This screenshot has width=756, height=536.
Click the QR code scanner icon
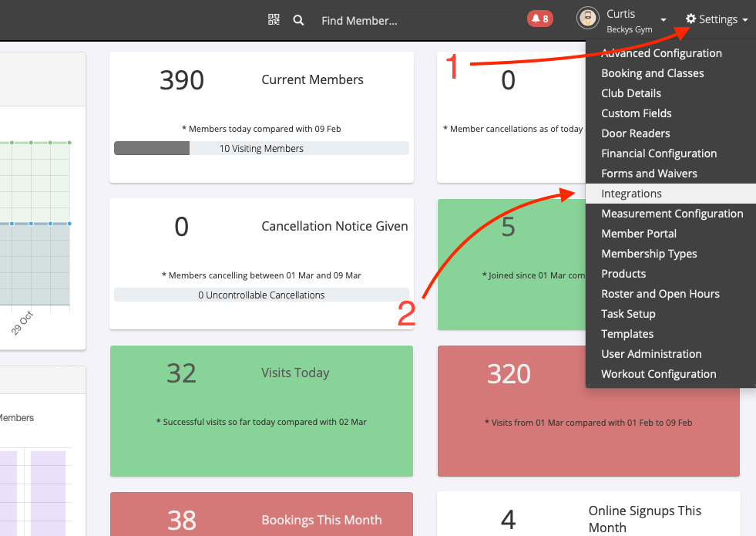tap(274, 20)
